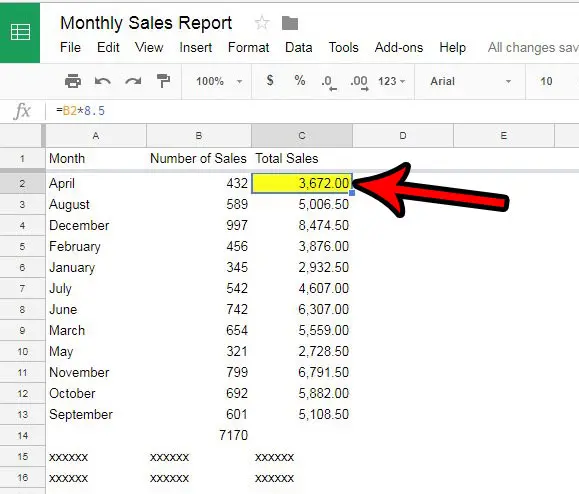Click the Monthly Sales Report title
This screenshot has width=579, height=494.
146,23
